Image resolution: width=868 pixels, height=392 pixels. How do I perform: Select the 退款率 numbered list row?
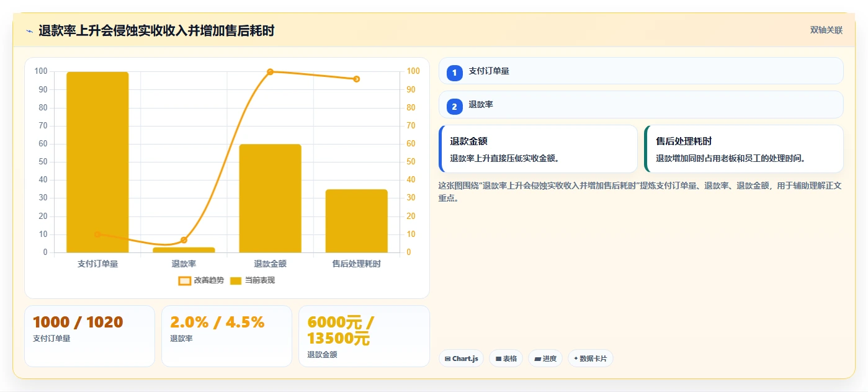click(x=641, y=104)
